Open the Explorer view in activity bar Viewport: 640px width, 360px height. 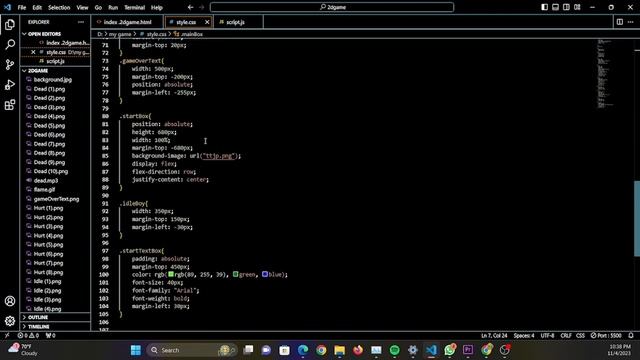(x=10, y=24)
